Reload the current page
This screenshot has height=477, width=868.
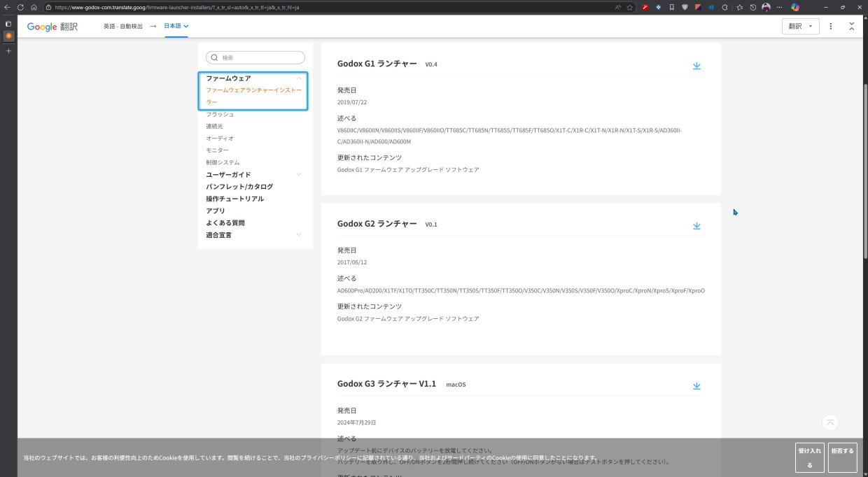[20, 7]
